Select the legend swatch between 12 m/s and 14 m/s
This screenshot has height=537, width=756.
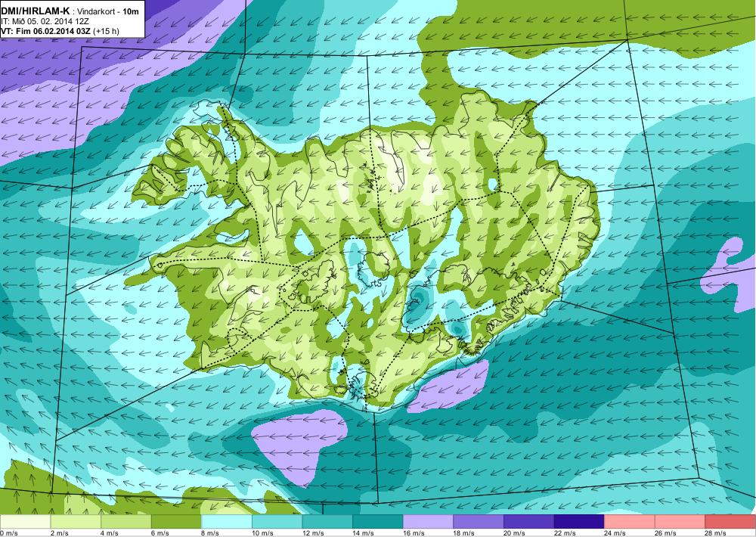pyautogui.click(x=327, y=522)
